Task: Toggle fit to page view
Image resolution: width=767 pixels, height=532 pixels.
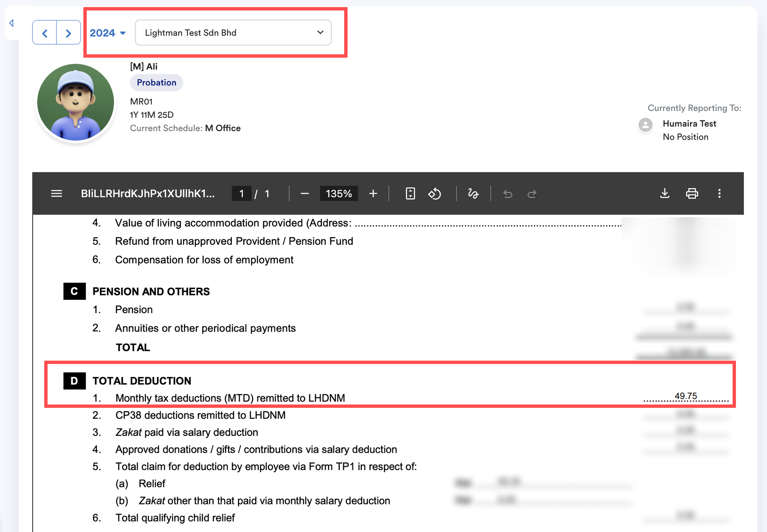Action: point(410,194)
